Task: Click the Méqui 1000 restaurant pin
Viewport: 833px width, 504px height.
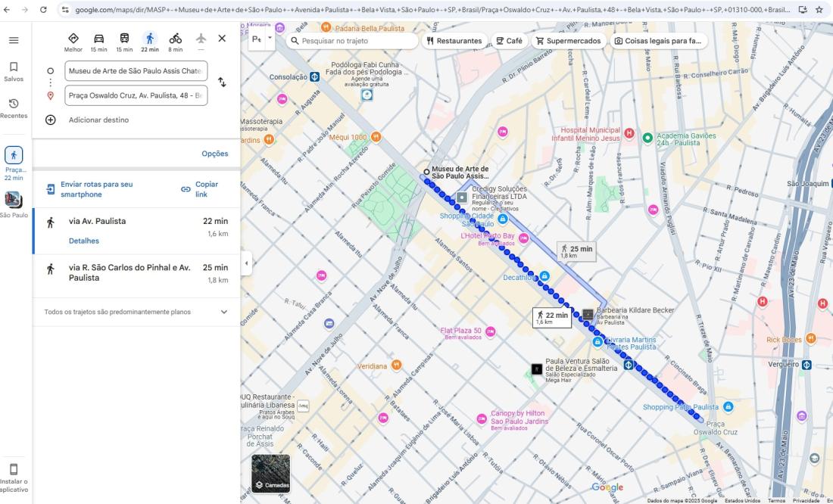Action: [376, 136]
